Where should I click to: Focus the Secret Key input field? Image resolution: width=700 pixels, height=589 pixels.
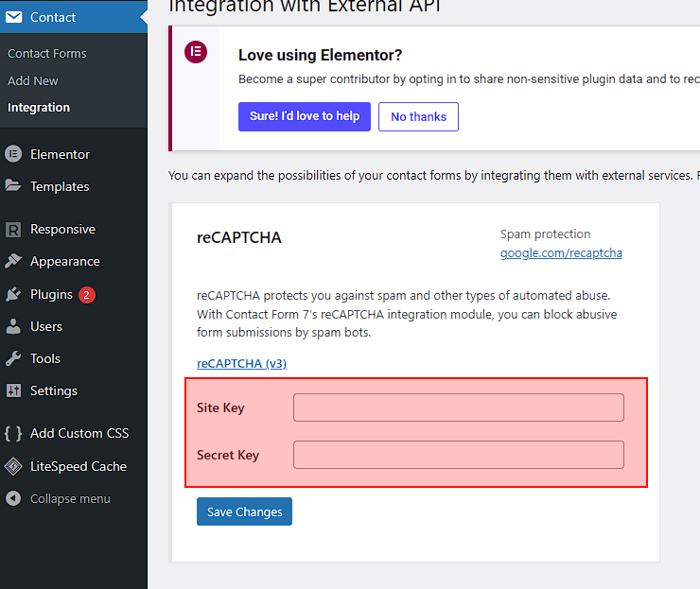pos(459,455)
